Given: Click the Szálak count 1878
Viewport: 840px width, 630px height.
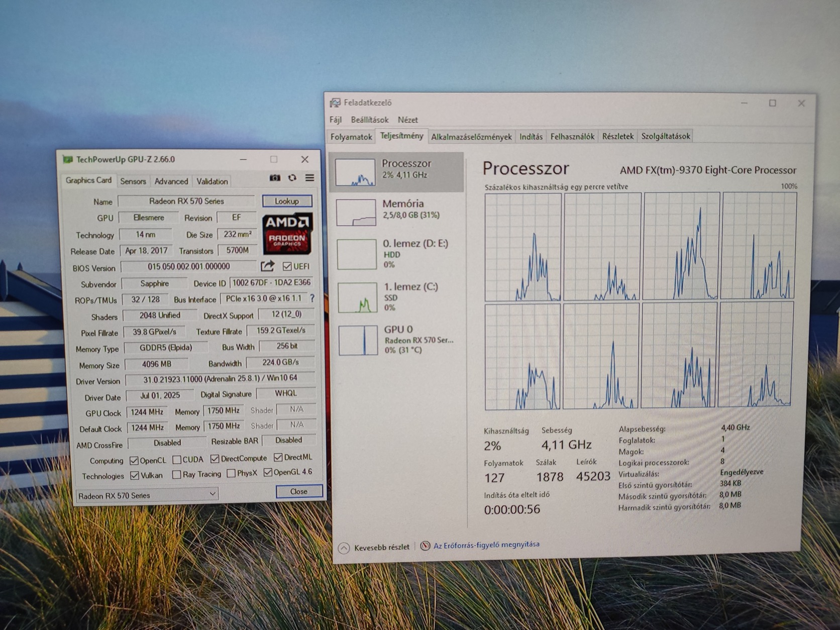Looking at the screenshot, I should (550, 477).
